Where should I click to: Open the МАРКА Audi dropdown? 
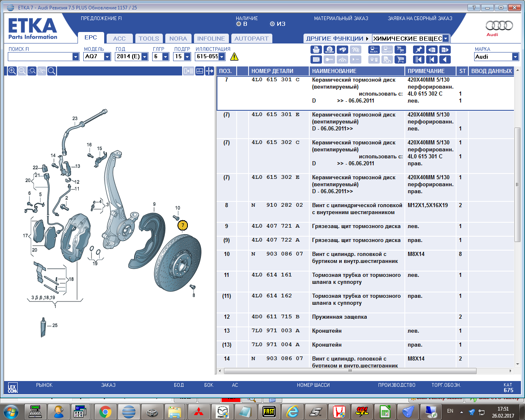[x=515, y=57]
